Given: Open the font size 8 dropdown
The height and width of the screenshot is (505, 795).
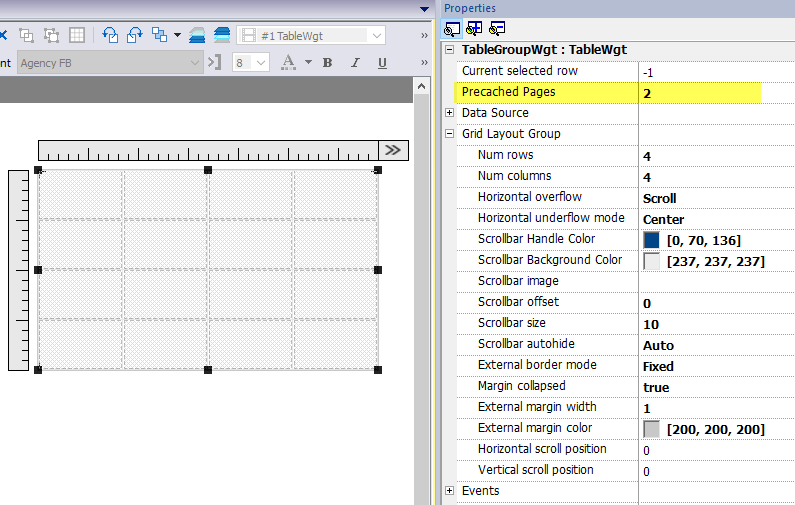Looking at the screenshot, I should coord(262,62).
